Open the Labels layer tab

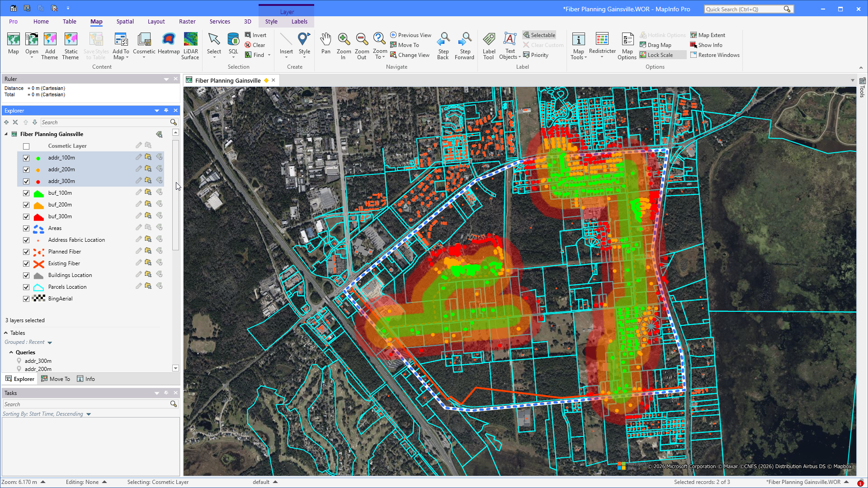coord(299,21)
